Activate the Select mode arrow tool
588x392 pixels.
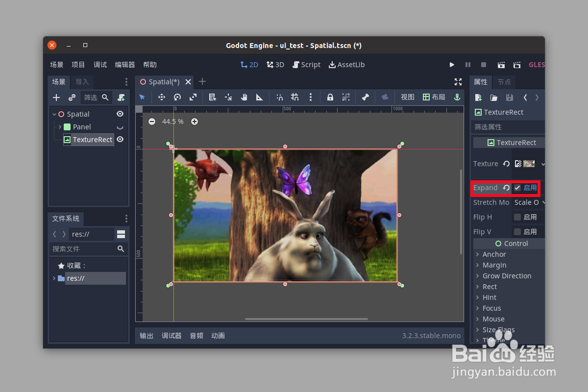point(142,97)
